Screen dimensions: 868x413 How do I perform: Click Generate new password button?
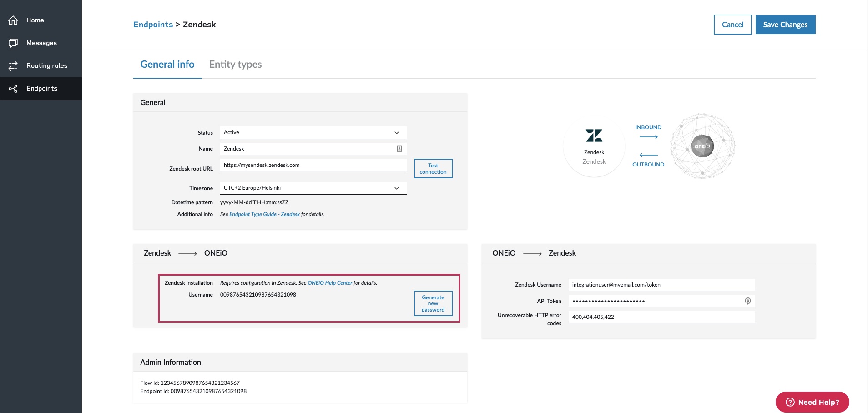tap(433, 303)
